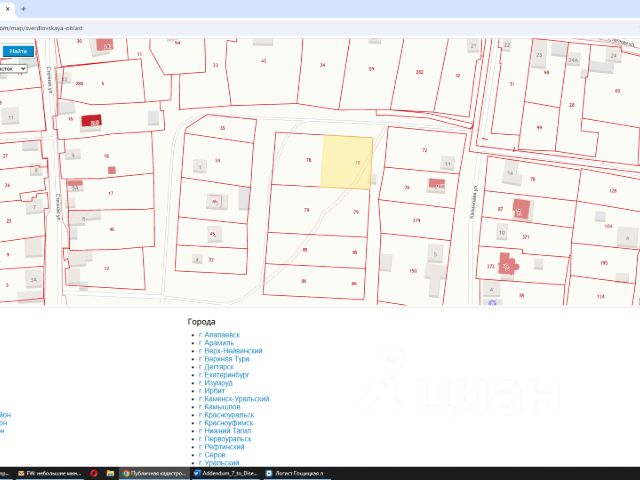This screenshot has height=480, width=640.
Task: Open the г. Серов city link
Action: (212, 455)
